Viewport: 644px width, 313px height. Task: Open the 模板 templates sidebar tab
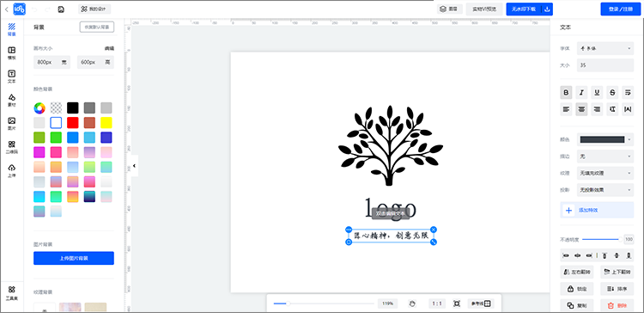pyautogui.click(x=12, y=53)
